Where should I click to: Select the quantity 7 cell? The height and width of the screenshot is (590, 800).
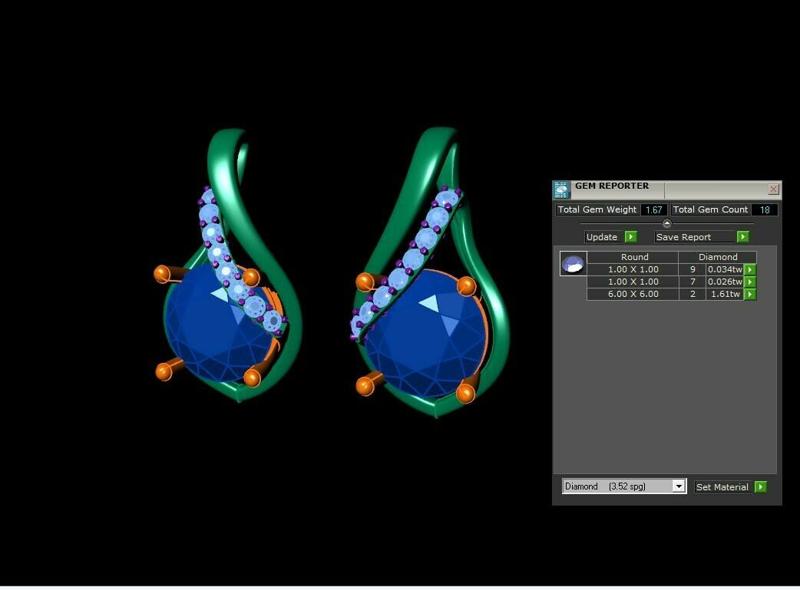(692, 282)
